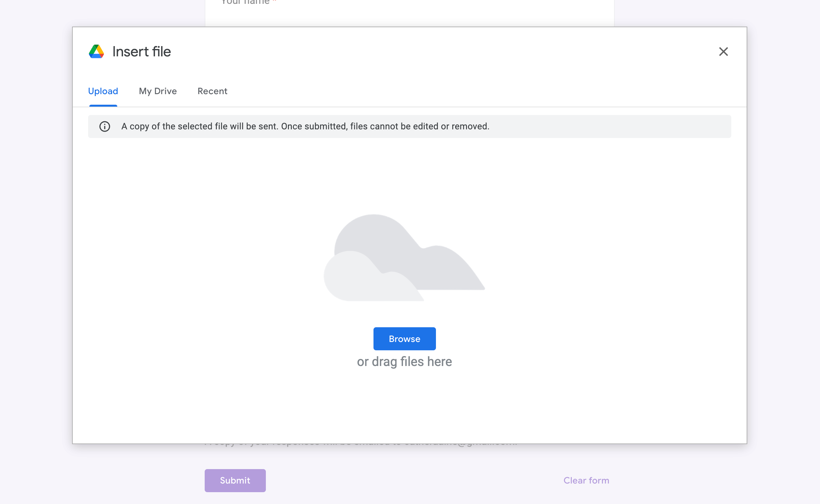Click the Clear form link
The width and height of the screenshot is (820, 504).
tap(586, 480)
